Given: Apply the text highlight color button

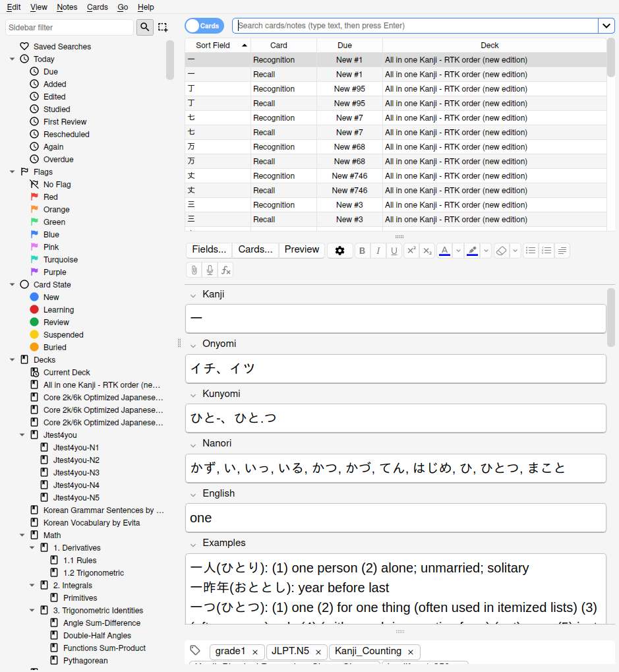Looking at the screenshot, I should [472, 251].
